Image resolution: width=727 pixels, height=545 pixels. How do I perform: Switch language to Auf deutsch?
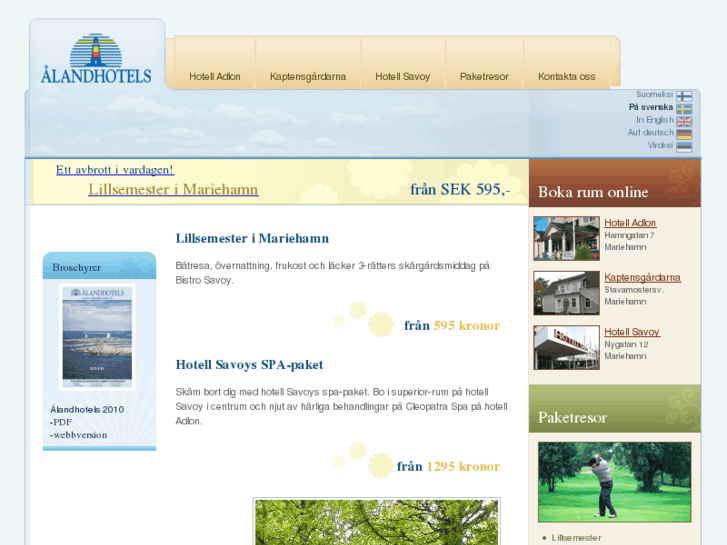pos(650,133)
